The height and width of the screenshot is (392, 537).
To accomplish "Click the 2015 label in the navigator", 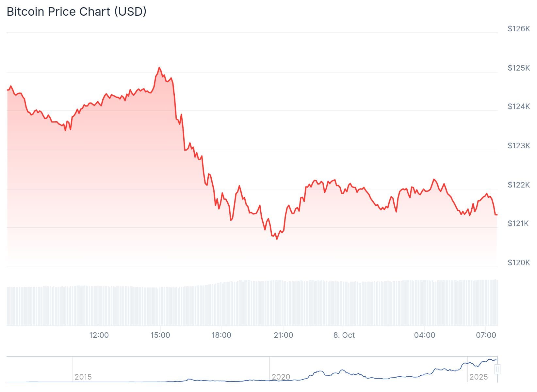I will [83, 377].
